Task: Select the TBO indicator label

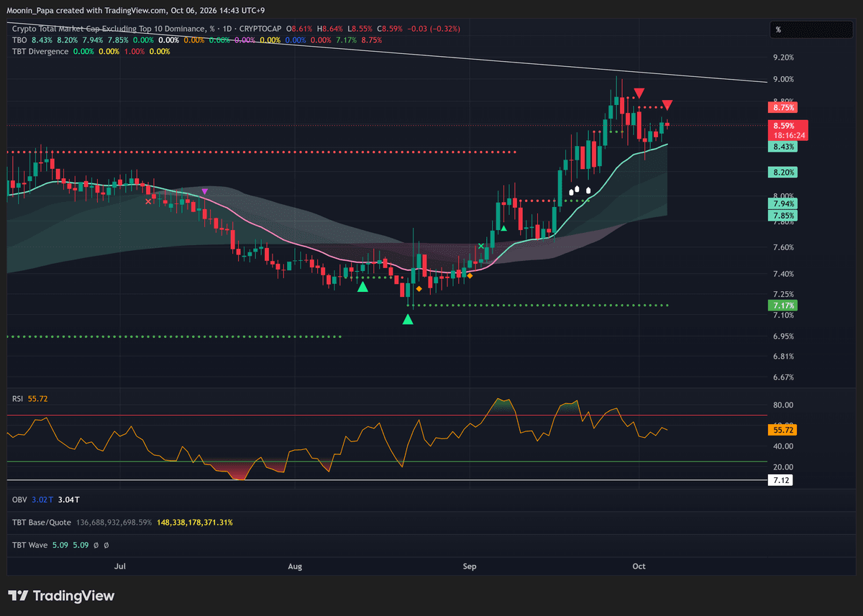Action: 19,40
